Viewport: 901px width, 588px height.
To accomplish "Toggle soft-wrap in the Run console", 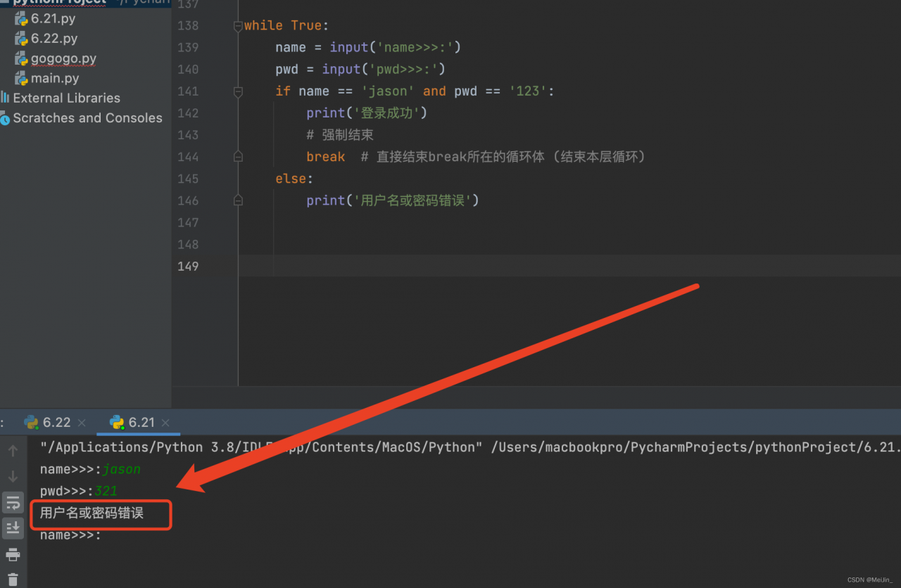I will point(13,502).
